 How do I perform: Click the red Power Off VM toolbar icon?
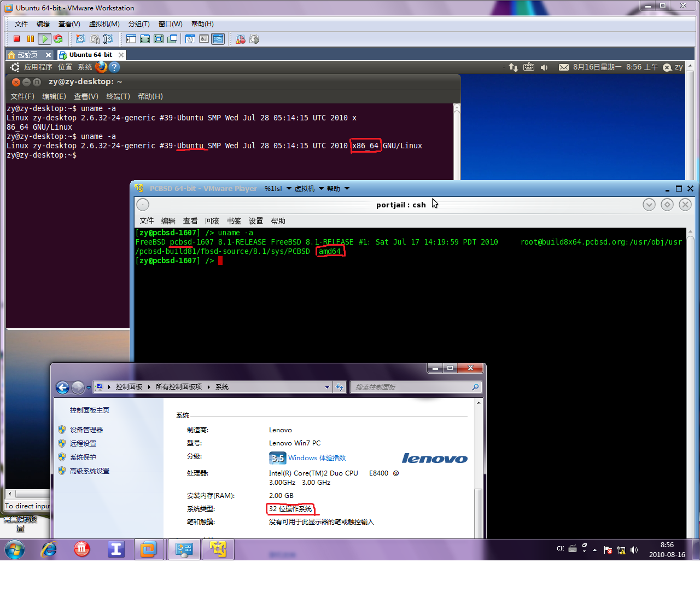tap(16, 39)
